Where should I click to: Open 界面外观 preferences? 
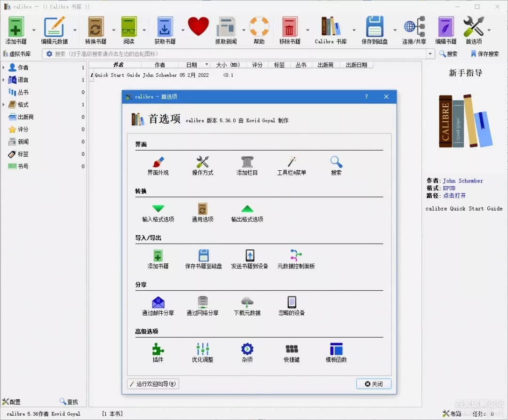tap(158, 166)
